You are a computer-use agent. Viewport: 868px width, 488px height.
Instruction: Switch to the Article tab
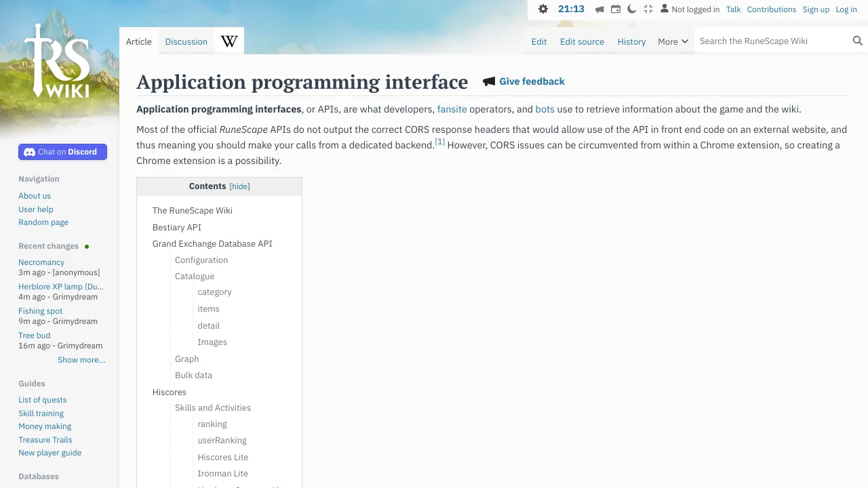[139, 41]
